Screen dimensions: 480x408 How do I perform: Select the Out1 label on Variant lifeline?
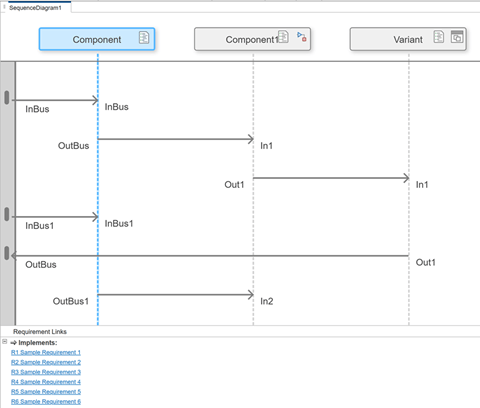[426, 263]
